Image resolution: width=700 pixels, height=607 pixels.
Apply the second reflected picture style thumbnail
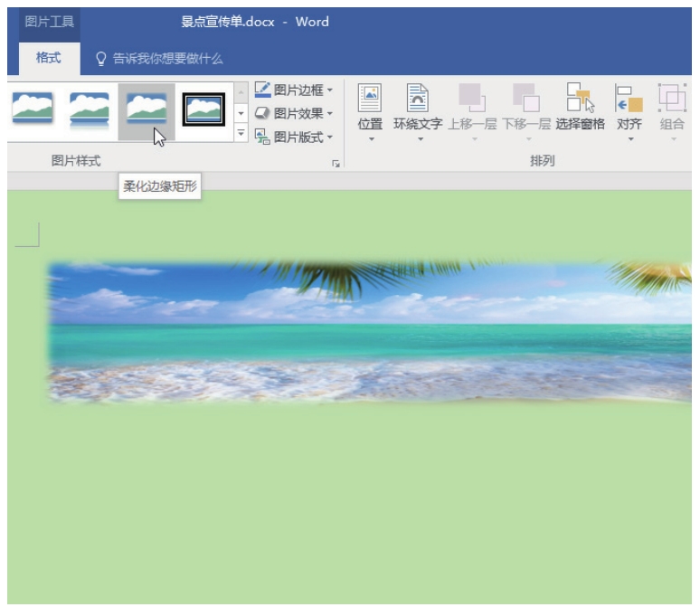pos(90,109)
